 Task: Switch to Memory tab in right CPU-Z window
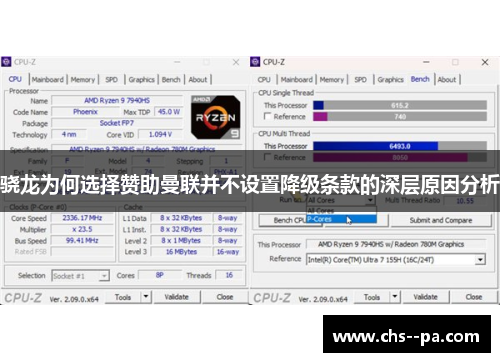[332, 80]
